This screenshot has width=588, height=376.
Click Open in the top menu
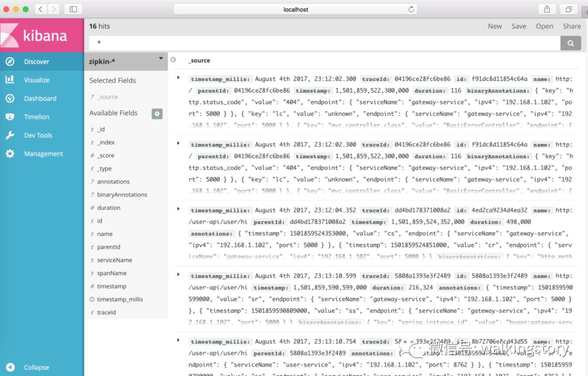coord(544,26)
